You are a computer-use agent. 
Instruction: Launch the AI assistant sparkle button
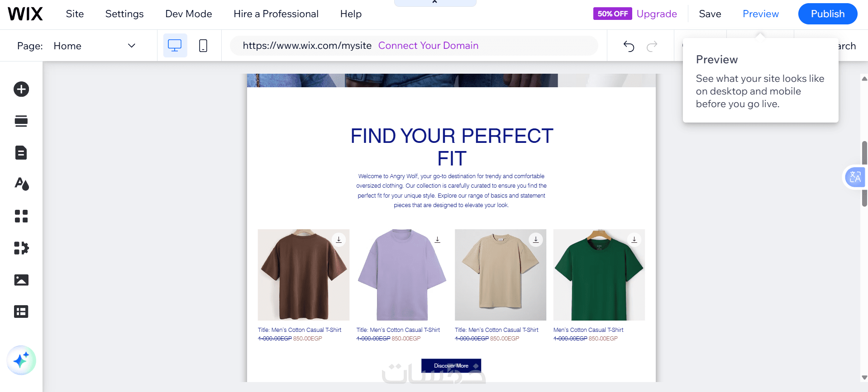(x=21, y=360)
